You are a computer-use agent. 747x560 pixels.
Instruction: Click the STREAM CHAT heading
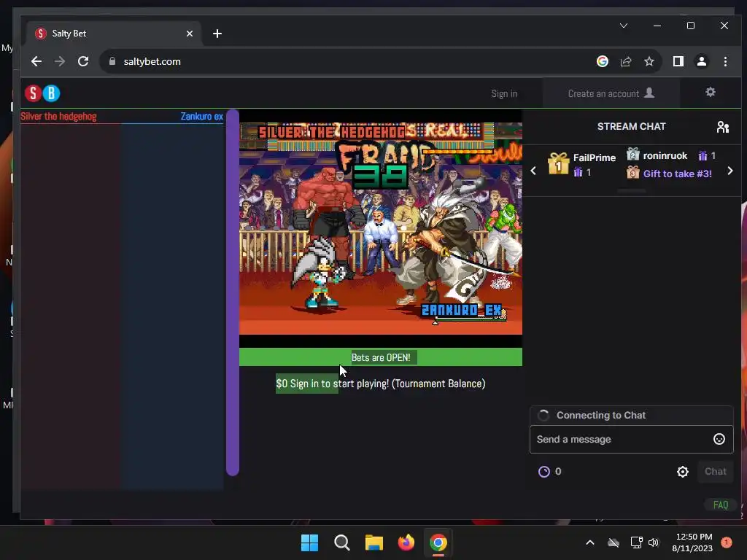pyautogui.click(x=631, y=126)
